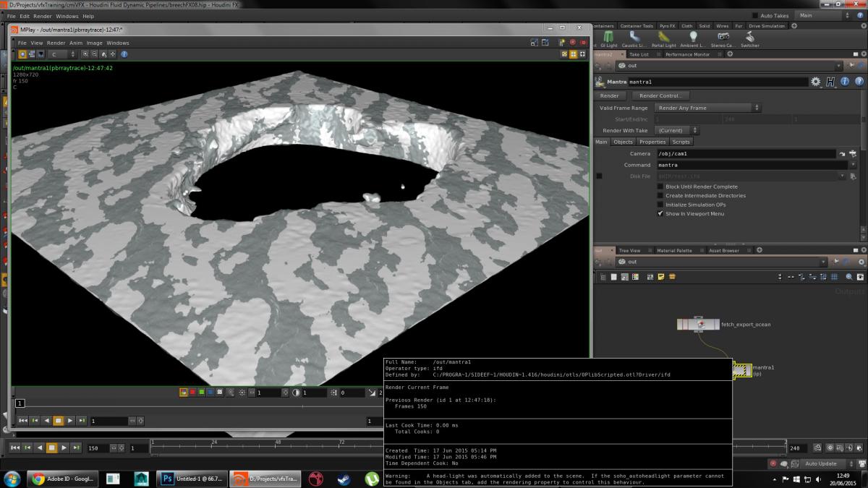
Task: Enable Block Until Render Complete
Action: [660, 187]
